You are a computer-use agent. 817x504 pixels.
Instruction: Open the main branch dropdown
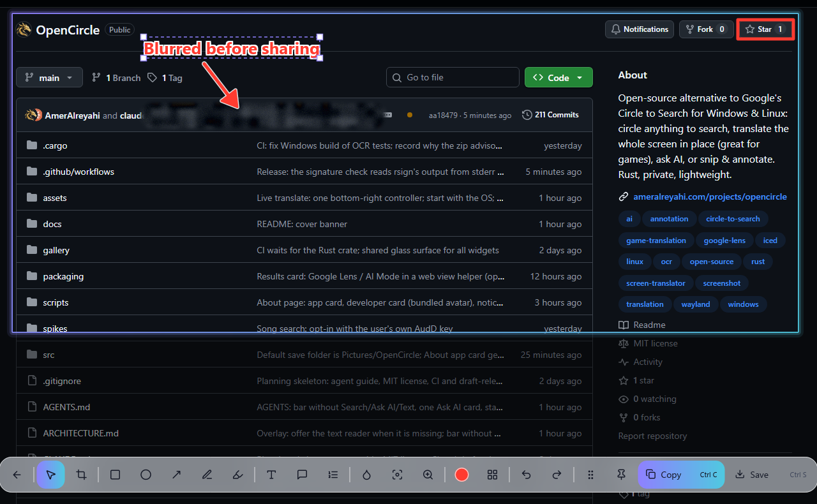(x=49, y=78)
